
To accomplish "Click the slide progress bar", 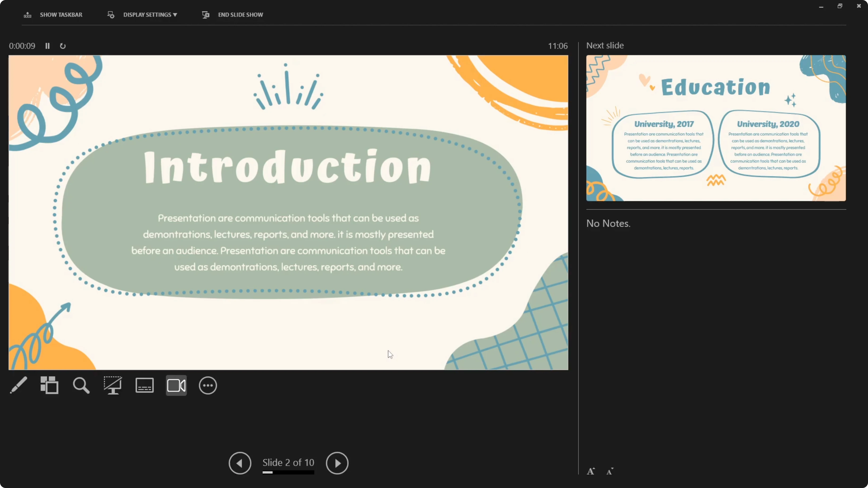I will point(288,472).
